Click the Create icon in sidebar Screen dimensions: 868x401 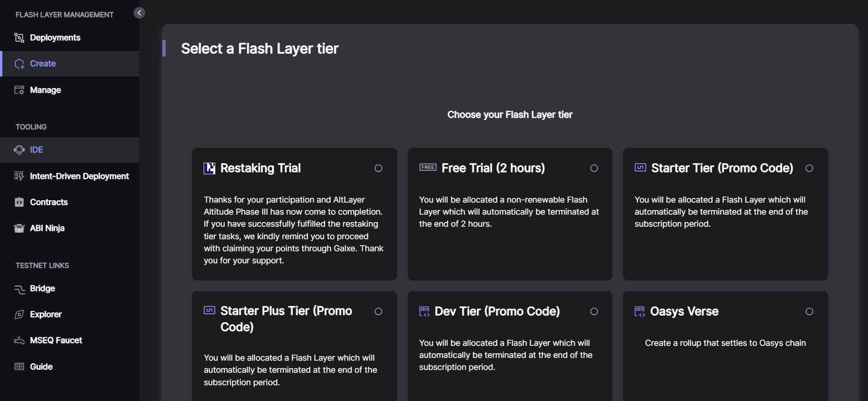pos(19,64)
